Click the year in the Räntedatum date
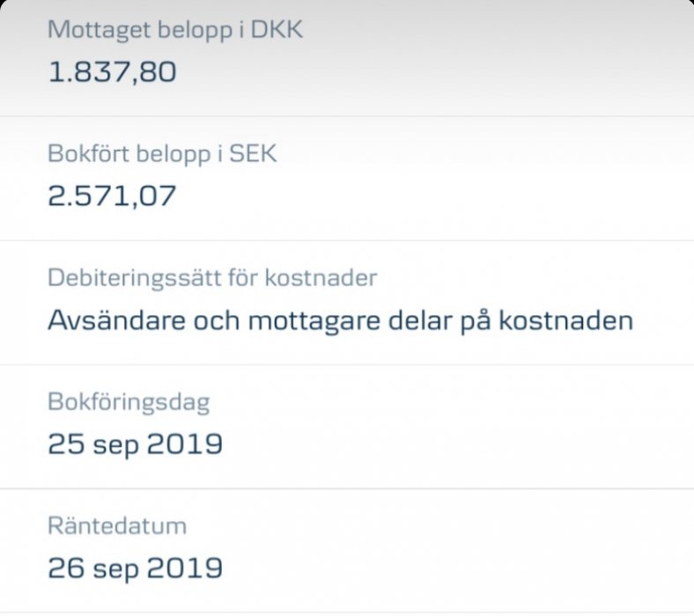The width and height of the screenshot is (694, 616). pos(184,568)
